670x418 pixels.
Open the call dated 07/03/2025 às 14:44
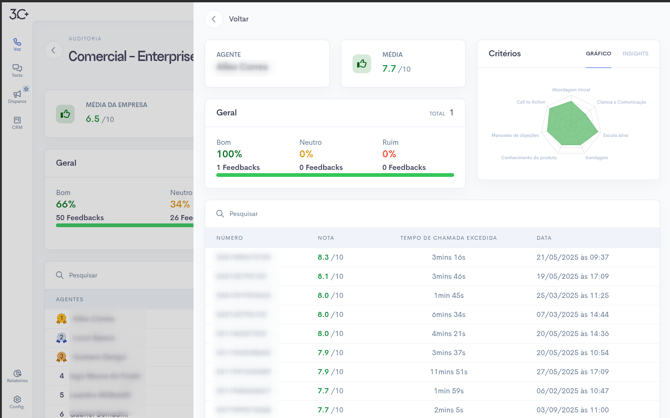pyautogui.click(x=432, y=314)
